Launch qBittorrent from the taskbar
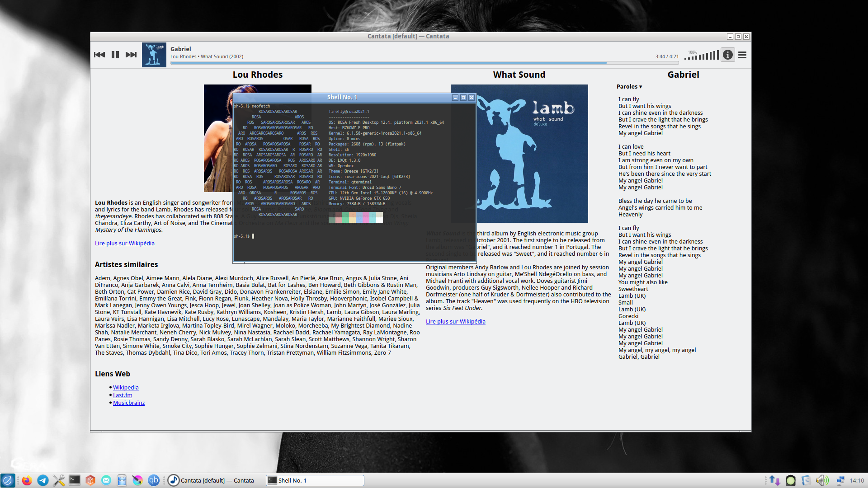Image resolution: width=868 pixels, height=488 pixels. click(154, 480)
